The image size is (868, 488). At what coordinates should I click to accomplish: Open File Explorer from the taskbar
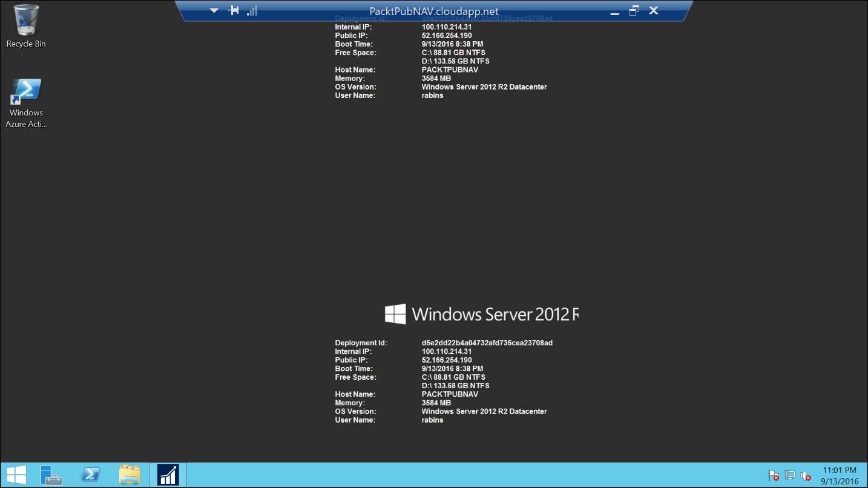(x=130, y=474)
